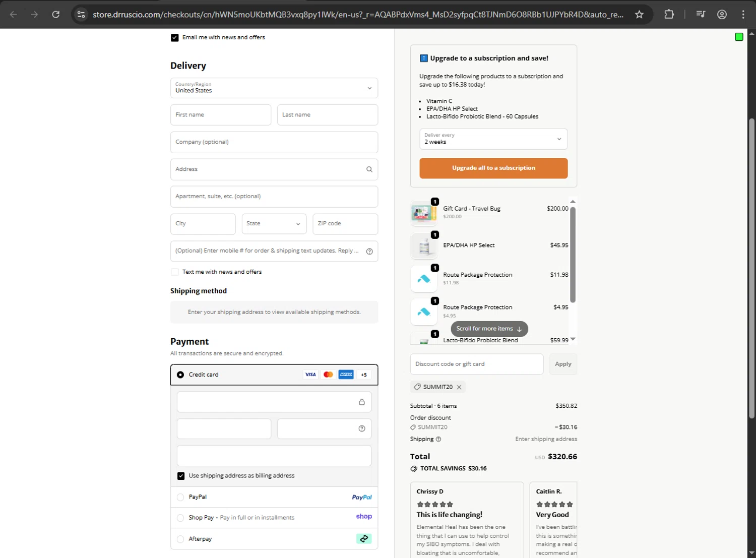The image size is (756, 558).
Task: Click the Visa card logo
Action: click(310, 375)
